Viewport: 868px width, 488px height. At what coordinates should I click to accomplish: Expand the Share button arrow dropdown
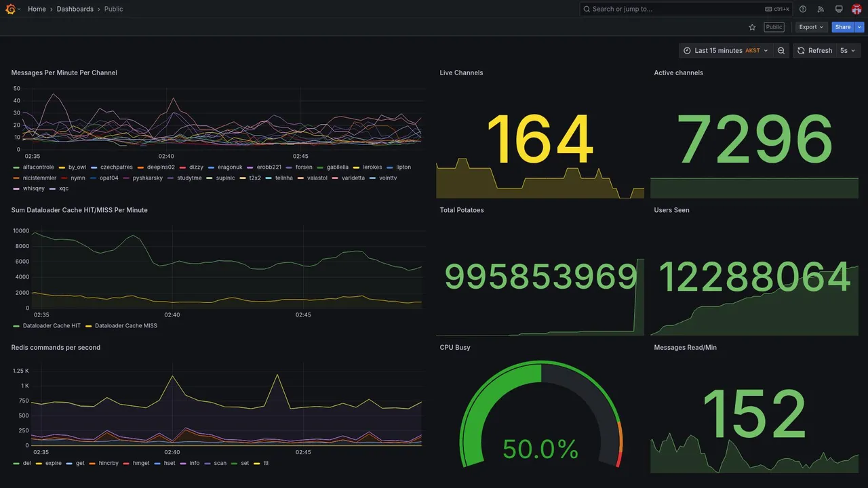coord(860,27)
